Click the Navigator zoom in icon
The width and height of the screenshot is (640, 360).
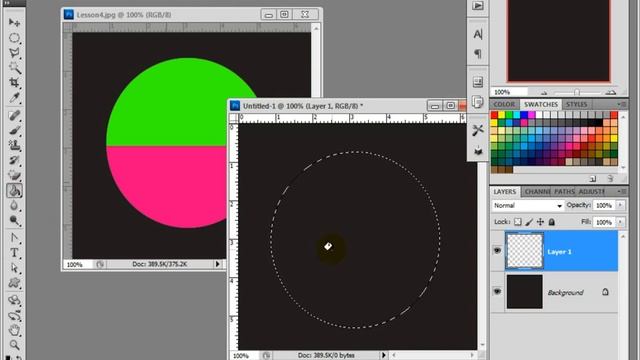[610, 93]
